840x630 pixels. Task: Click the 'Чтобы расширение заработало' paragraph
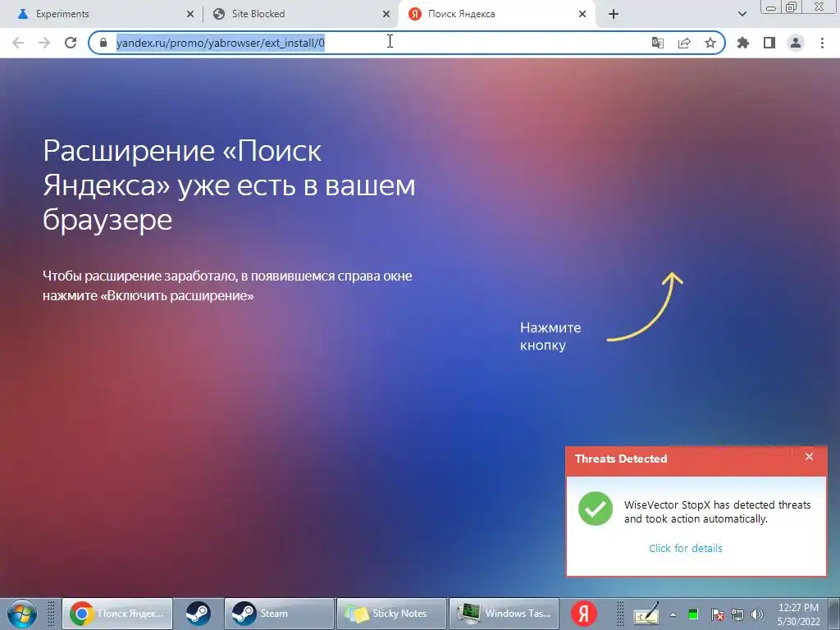pyautogui.click(x=227, y=285)
